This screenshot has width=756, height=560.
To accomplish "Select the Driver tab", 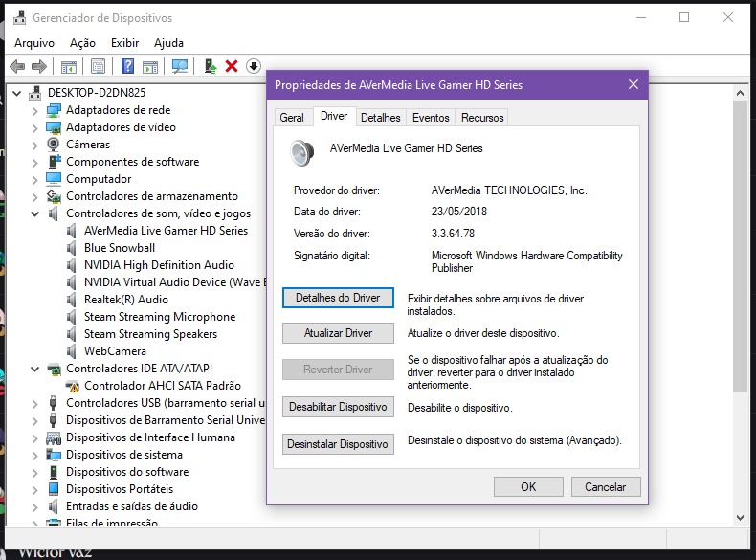I will click(x=334, y=116).
